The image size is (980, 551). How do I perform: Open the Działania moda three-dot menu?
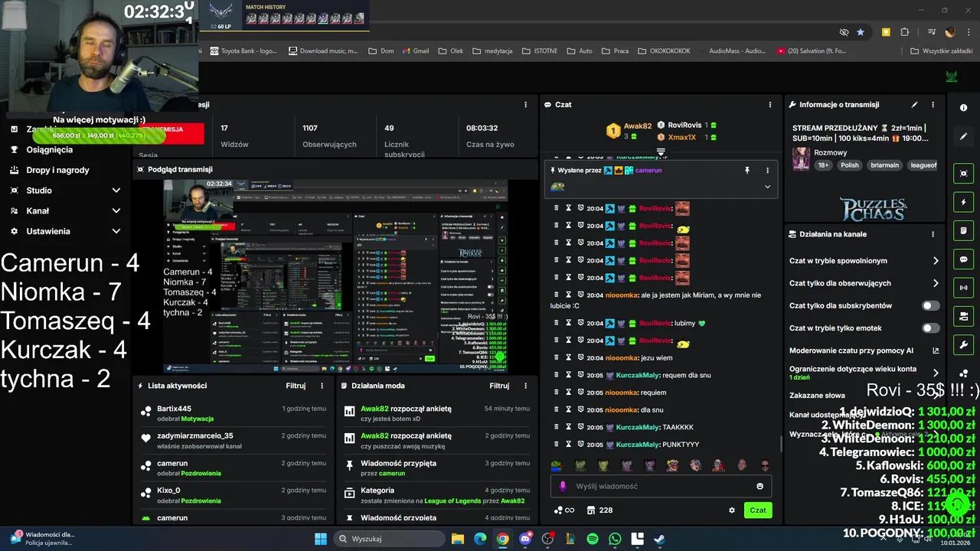tap(525, 386)
